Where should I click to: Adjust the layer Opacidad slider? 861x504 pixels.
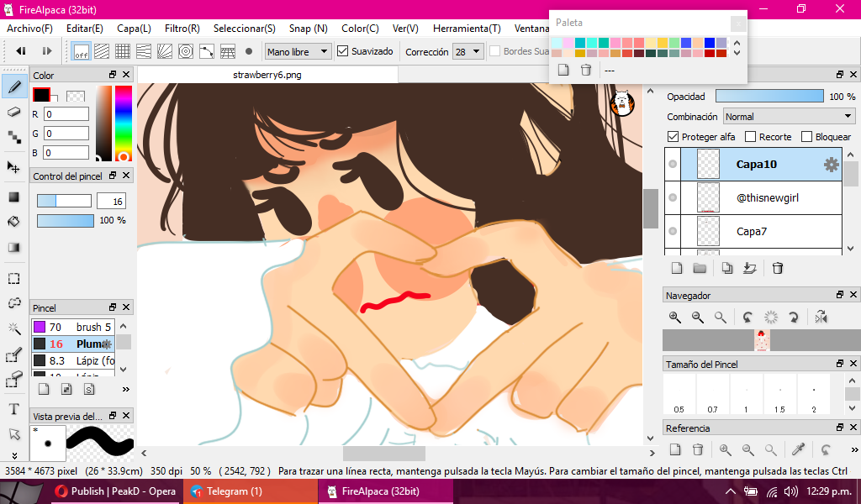point(769,96)
